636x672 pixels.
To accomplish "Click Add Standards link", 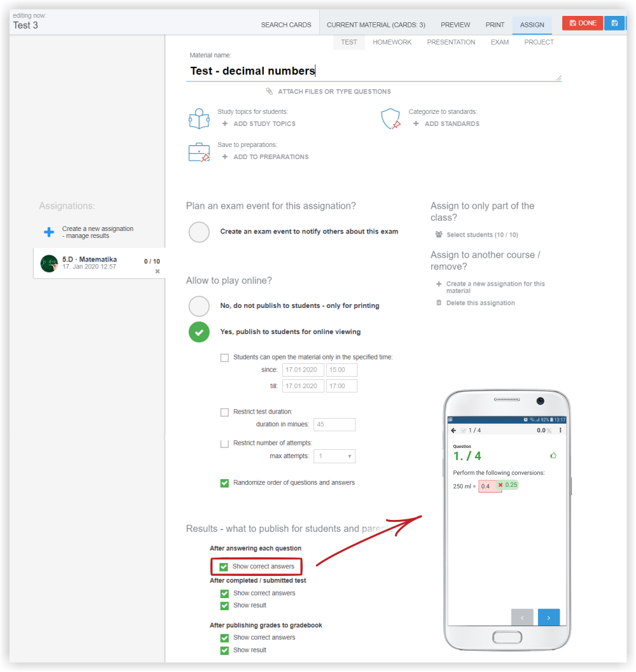I will tap(452, 123).
